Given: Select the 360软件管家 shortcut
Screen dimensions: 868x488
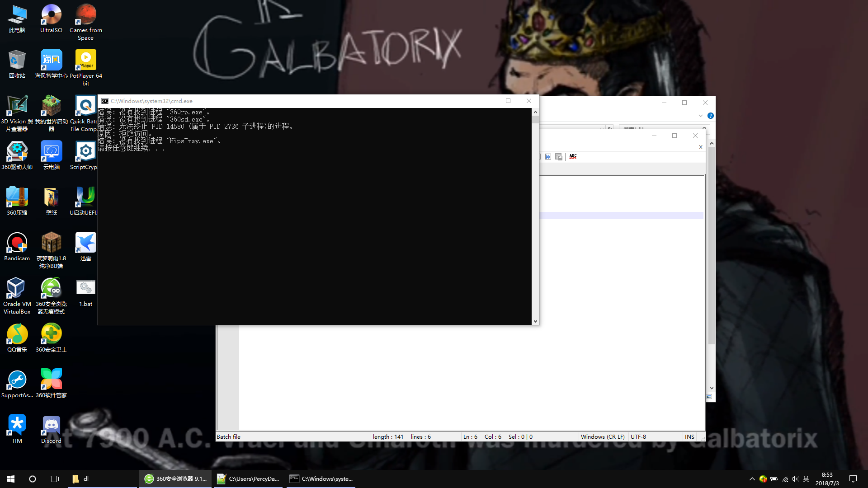Looking at the screenshot, I should click(x=51, y=384).
